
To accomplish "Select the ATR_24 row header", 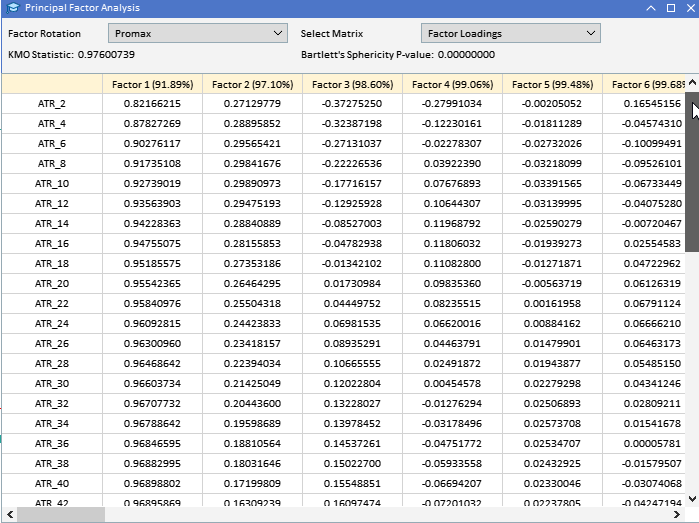I will pos(52,324).
